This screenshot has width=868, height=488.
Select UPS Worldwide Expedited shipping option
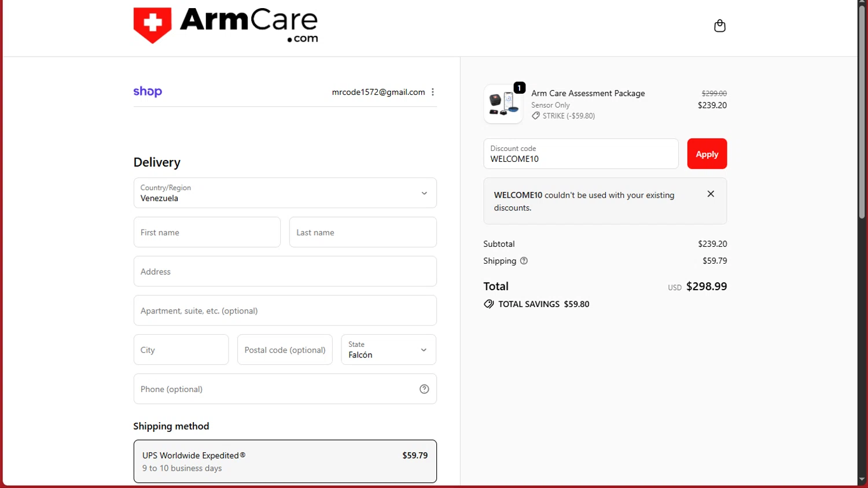(x=285, y=461)
